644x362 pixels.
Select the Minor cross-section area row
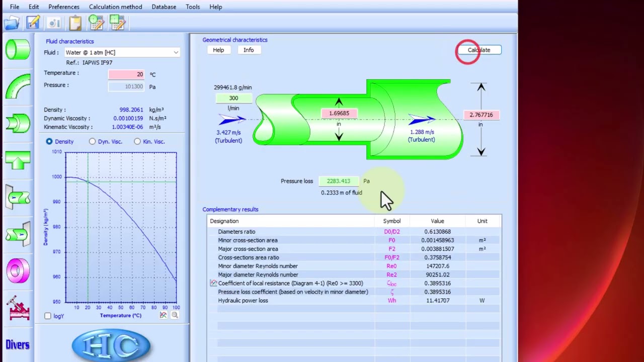coord(354,240)
